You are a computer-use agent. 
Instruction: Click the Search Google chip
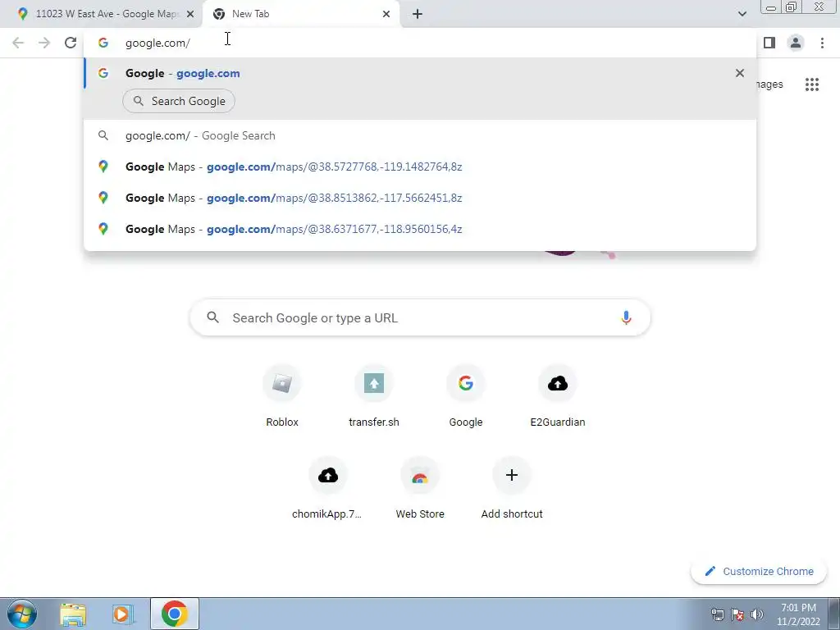click(179, 101)
